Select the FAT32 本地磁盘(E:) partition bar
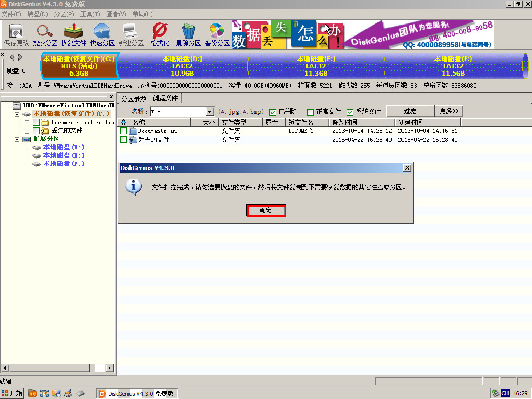The width and height of the screenshot is (532, 399). pyautogui.click(x=315, y=66)
